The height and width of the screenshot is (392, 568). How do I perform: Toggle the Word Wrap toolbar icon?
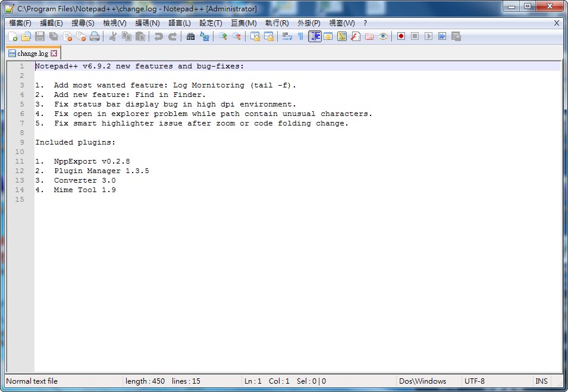[x=287, y=36]
